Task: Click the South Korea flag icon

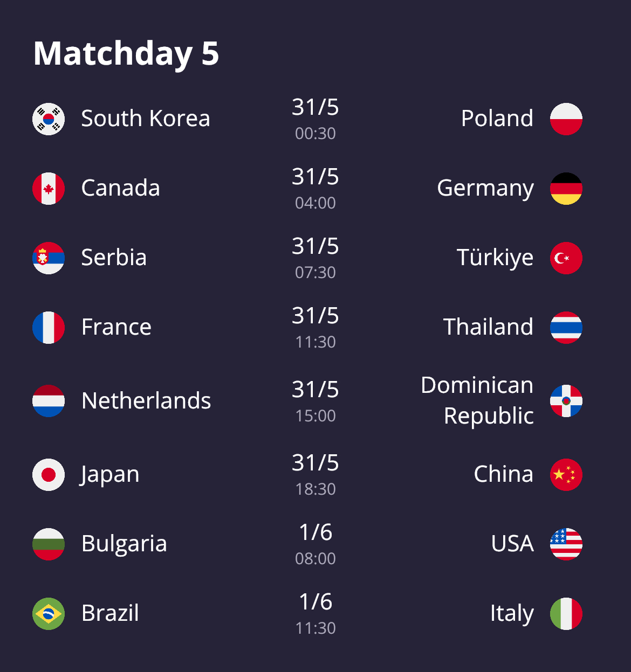Action: pyautogui.click(x=49, y=119)
